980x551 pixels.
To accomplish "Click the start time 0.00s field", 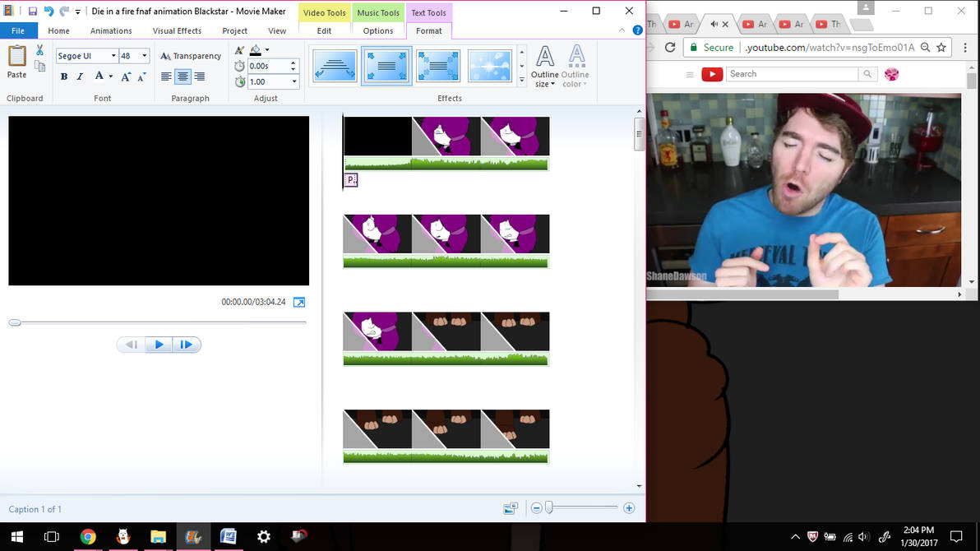I will click(267, 66).
